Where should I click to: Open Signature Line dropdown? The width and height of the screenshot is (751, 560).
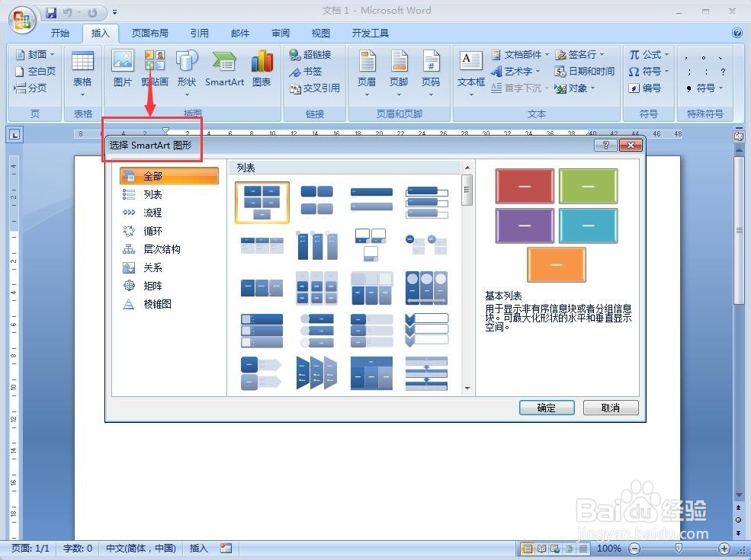pyautogui.click(x=579, y=55)
